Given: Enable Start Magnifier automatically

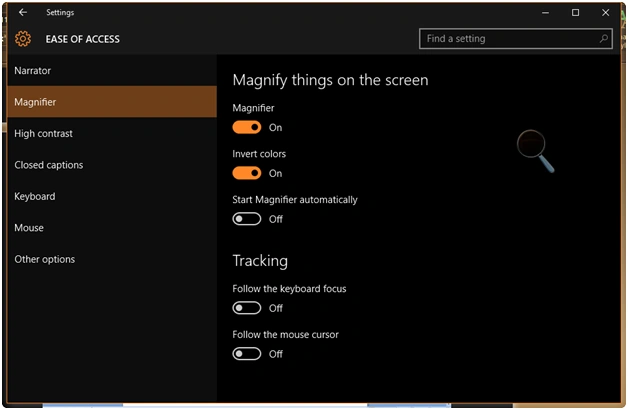Looking at the screenshot, I should click(x=247, y=219).
